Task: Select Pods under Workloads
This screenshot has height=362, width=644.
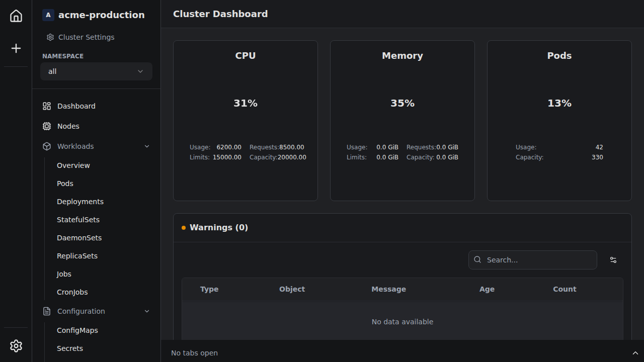Action: tap(65, 183)
